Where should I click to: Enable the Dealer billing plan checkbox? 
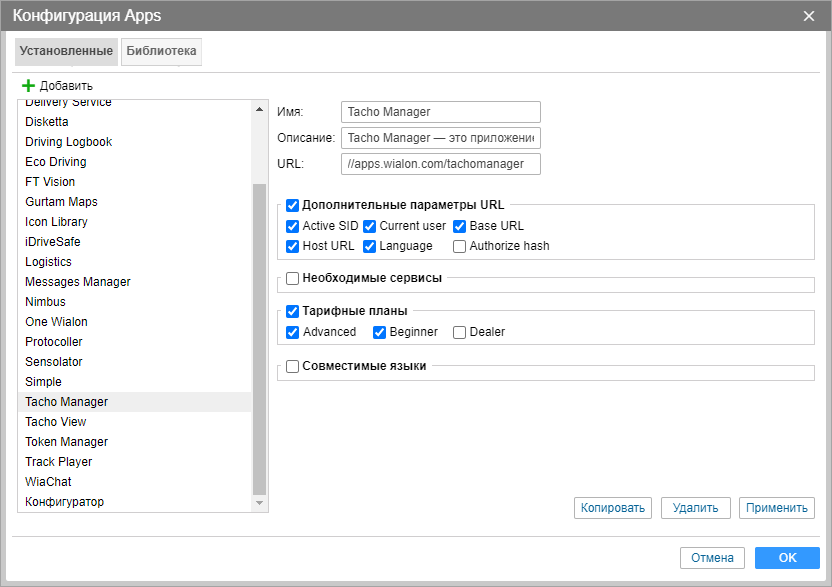tap(460, 332)
